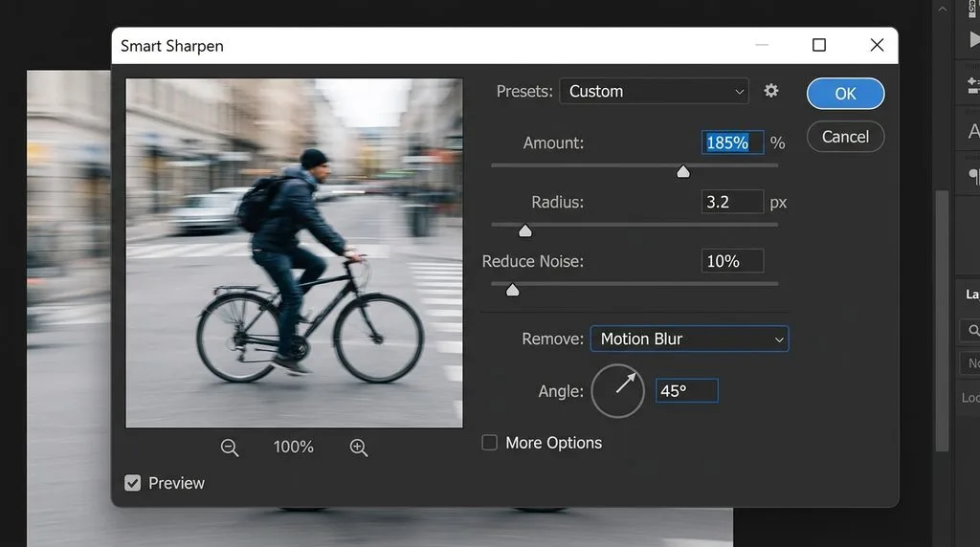Viewport: 980px width, 547px height.
Task: Click the Amount slider handle
Action: [x=683, y=171]
